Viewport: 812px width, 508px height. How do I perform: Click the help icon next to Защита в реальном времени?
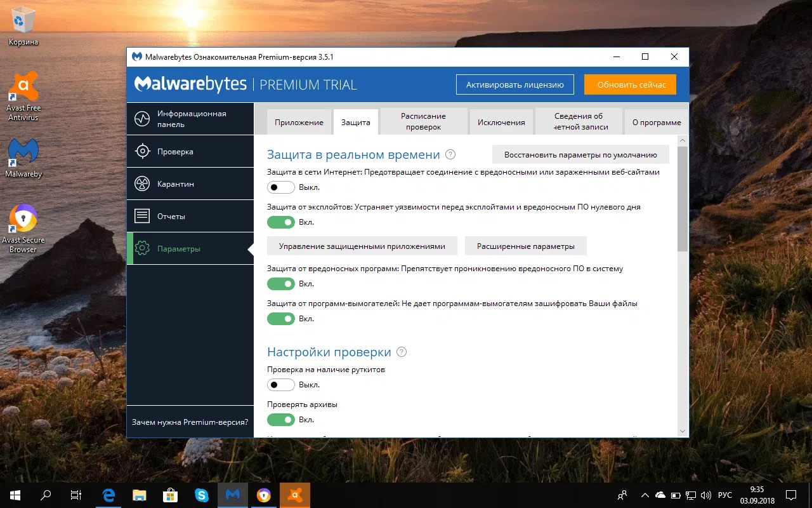point(450,154)
